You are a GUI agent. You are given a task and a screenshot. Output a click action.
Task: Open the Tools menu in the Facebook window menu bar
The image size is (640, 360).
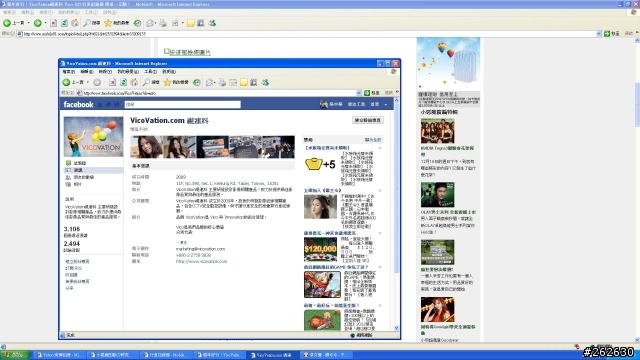tap(151, 72)
